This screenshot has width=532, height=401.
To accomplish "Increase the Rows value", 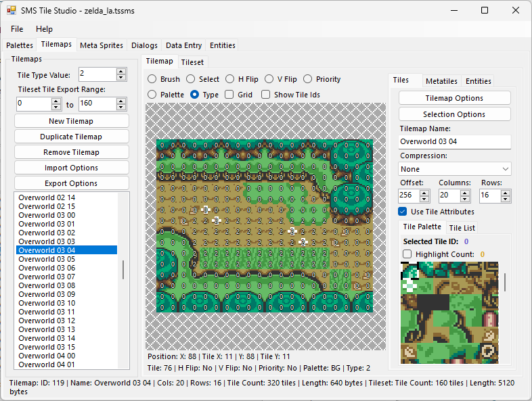I will tap(506, 193).
